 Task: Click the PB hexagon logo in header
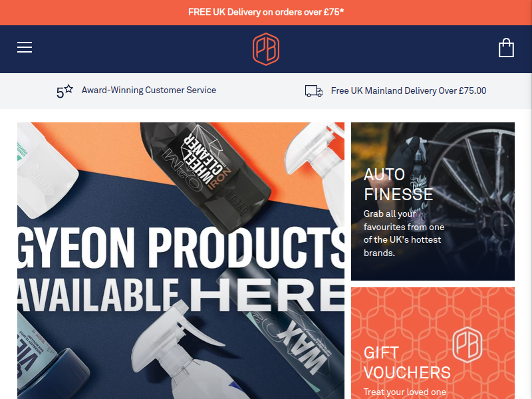pos(266,49)
